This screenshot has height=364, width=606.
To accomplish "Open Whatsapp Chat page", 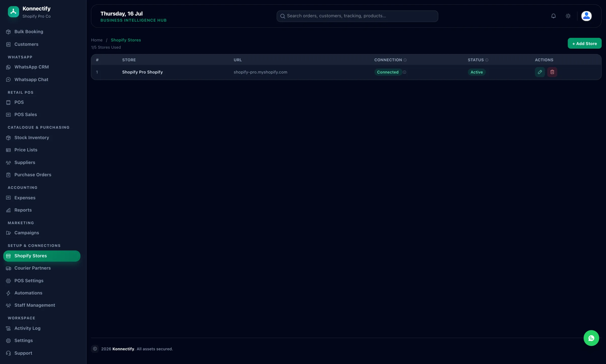I will click(x=42, y=80).
